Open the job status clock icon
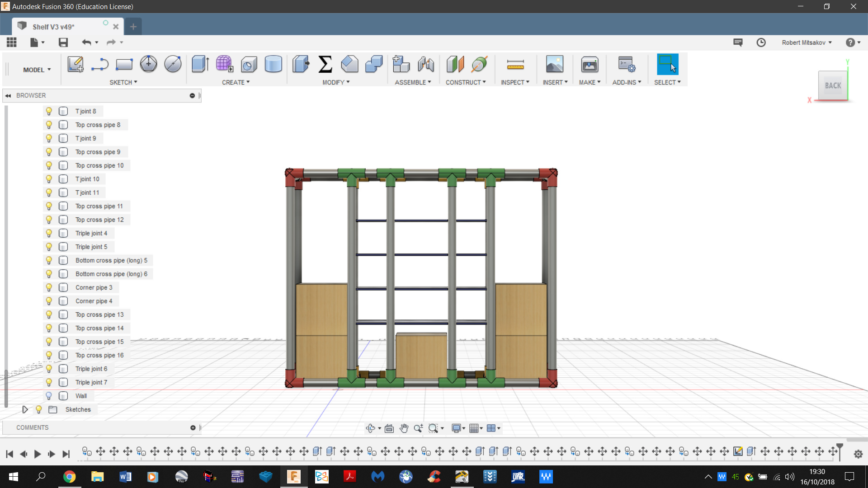Screen dimensions: 868x488 click(x=761, y=42)
